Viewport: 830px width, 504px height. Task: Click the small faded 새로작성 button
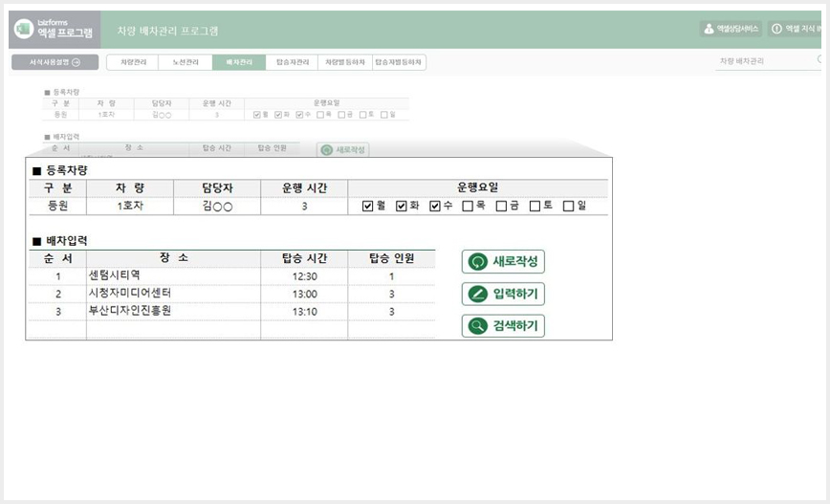click(343, 150)
